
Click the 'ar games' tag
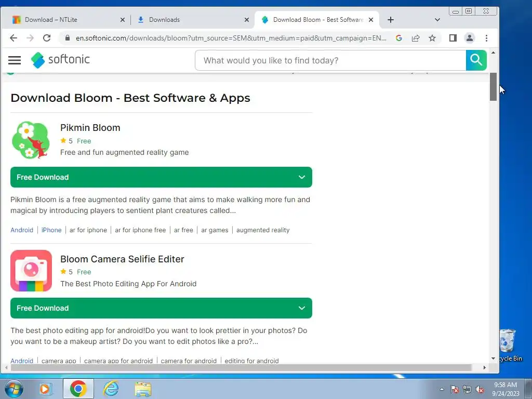click(215, 230)
